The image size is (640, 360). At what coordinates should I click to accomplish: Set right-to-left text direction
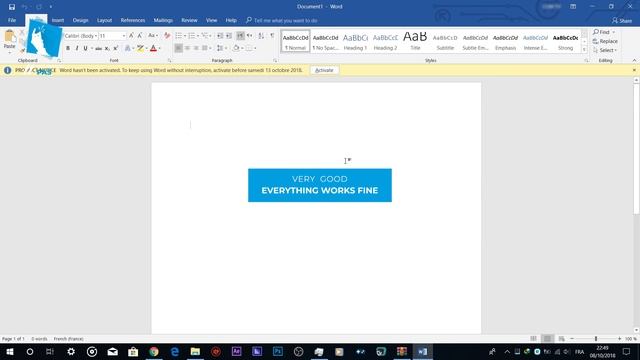pyautogui.click(x=249, y=36)
